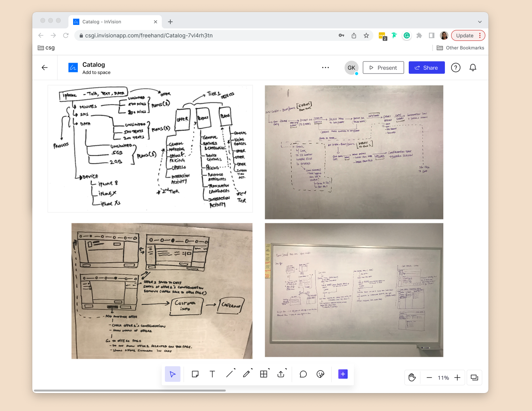This screenshot has height=411, width=532.
Task: Open the emoji reactions tool
Action: [x=320, y=374]
